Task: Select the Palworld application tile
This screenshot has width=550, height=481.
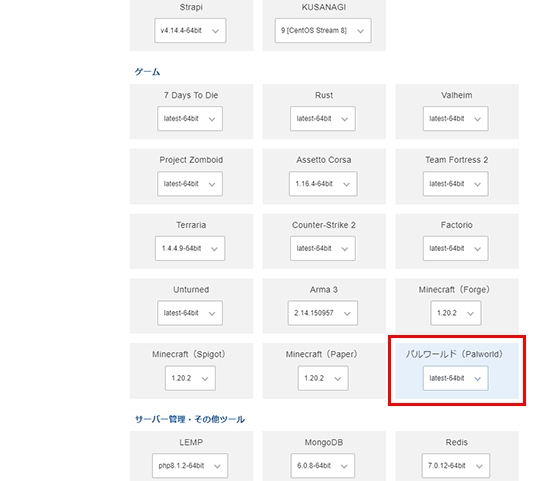Action: pos(457,370)
